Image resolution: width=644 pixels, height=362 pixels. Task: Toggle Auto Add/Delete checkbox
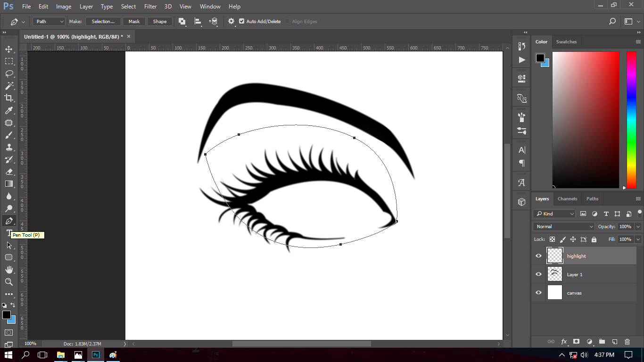242,21
